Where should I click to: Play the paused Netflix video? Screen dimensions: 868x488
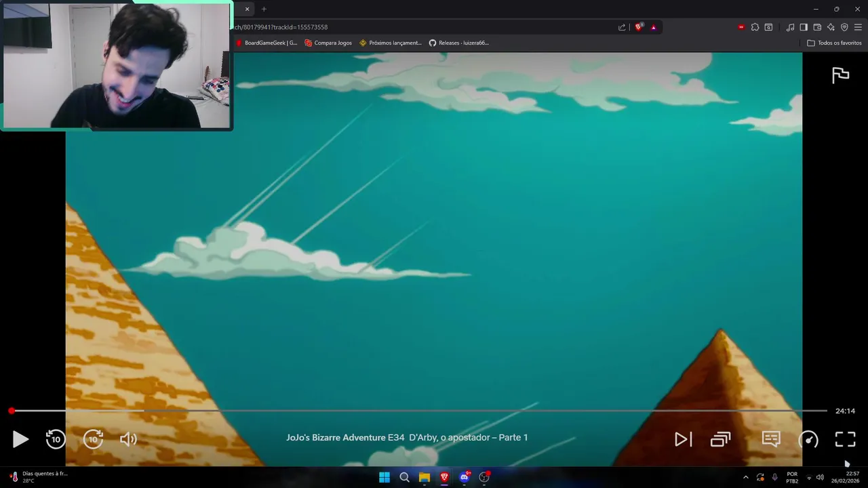click(x=20, y=439)
